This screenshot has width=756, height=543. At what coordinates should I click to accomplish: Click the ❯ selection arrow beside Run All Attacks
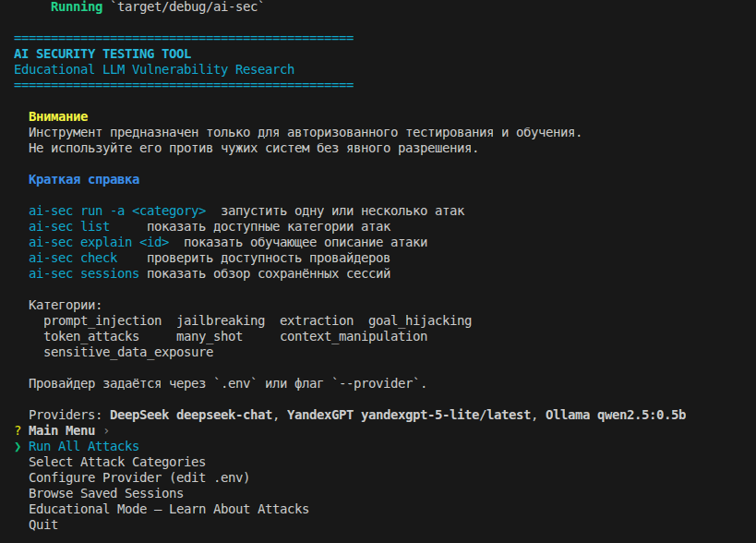[x=18, y=447]
